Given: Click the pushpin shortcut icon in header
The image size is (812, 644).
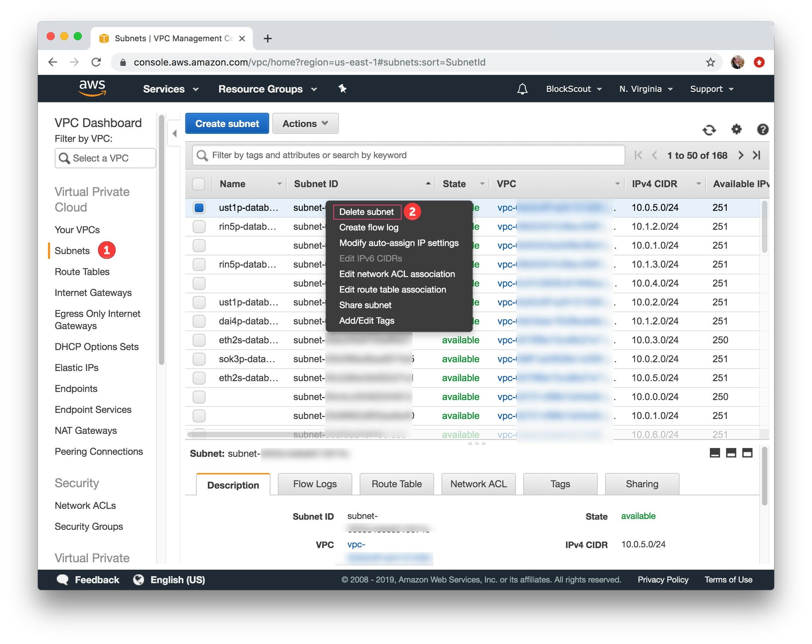Looking at the screenshot, I should click(342, 89).
